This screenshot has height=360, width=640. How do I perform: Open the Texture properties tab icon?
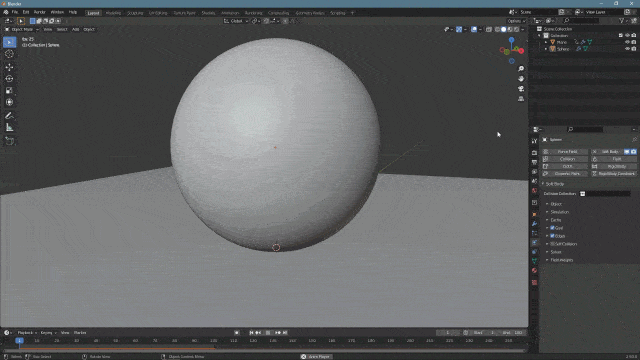[x=534, y=282]
